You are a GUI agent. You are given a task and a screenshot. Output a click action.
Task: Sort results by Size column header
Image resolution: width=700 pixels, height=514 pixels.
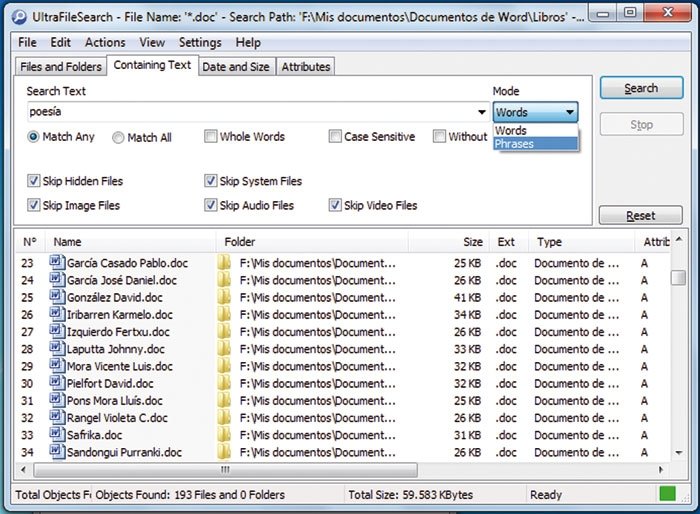coord(449,242)
